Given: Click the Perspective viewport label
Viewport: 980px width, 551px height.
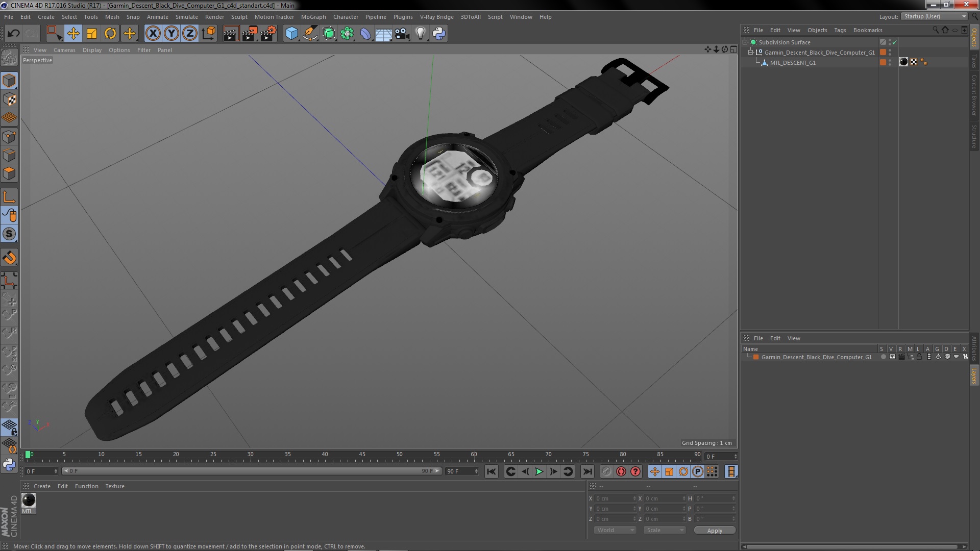Looking at the screenshot, I should click(x=37, y=61).
